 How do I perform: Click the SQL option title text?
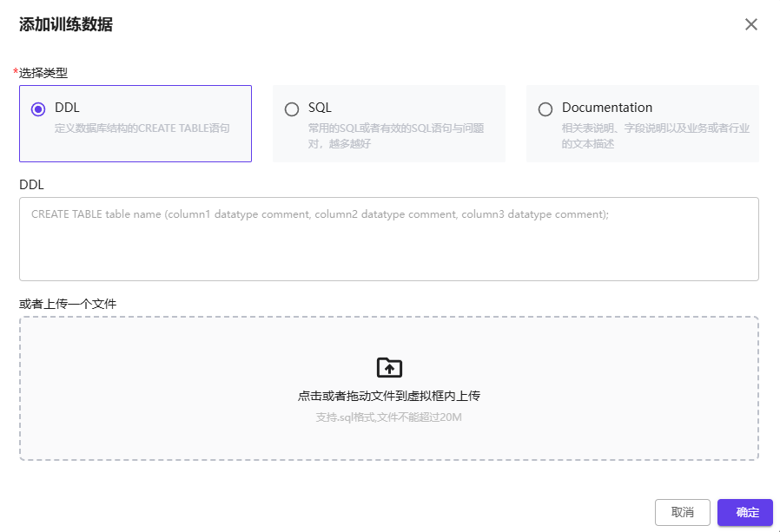coord(320,108)
